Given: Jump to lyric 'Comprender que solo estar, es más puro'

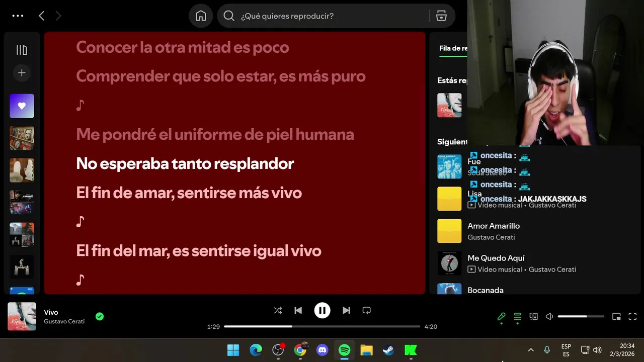Looking at the screenshot, I should pyautogui.click(x=220, y=76).
